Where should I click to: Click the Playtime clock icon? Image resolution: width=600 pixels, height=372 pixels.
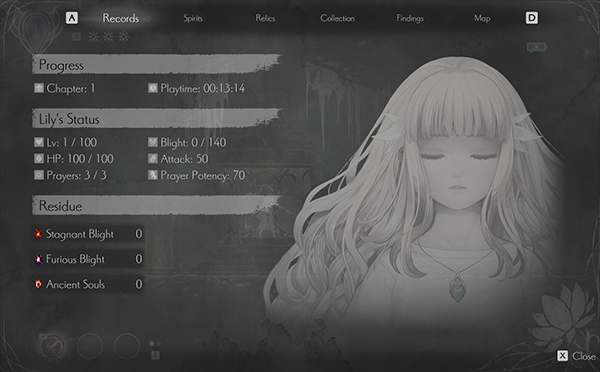[x=153, y=88]
